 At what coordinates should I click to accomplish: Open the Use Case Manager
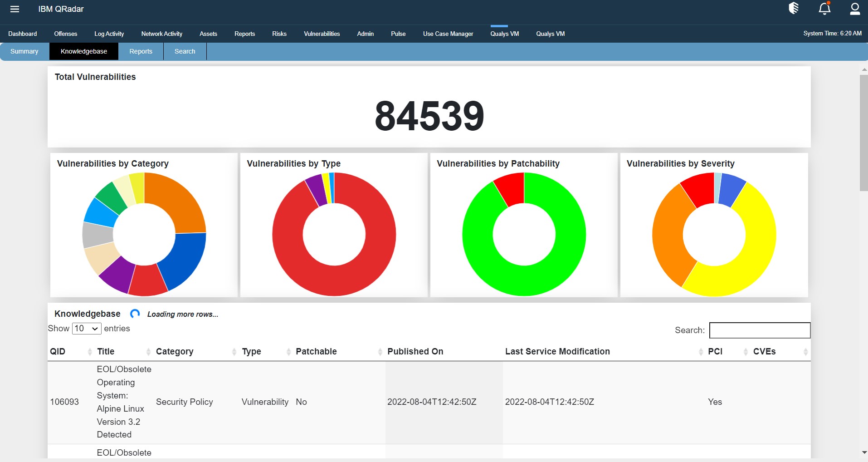click(448, 34)
